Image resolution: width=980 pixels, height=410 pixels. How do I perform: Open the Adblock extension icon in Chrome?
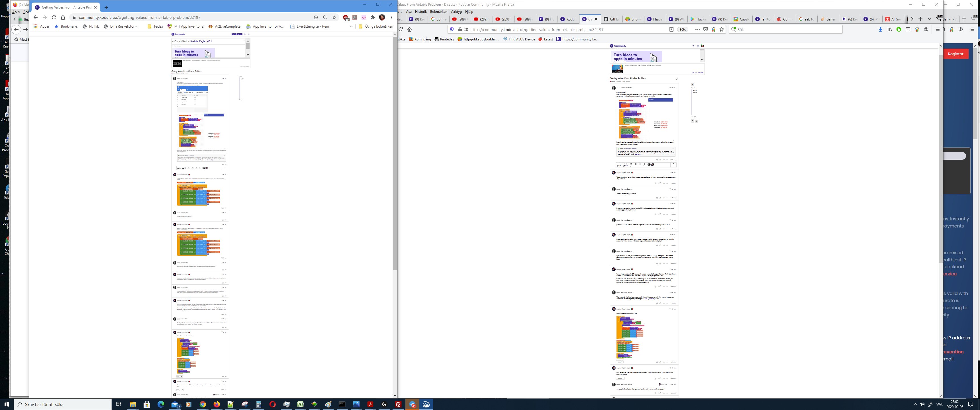click(346, 17)
